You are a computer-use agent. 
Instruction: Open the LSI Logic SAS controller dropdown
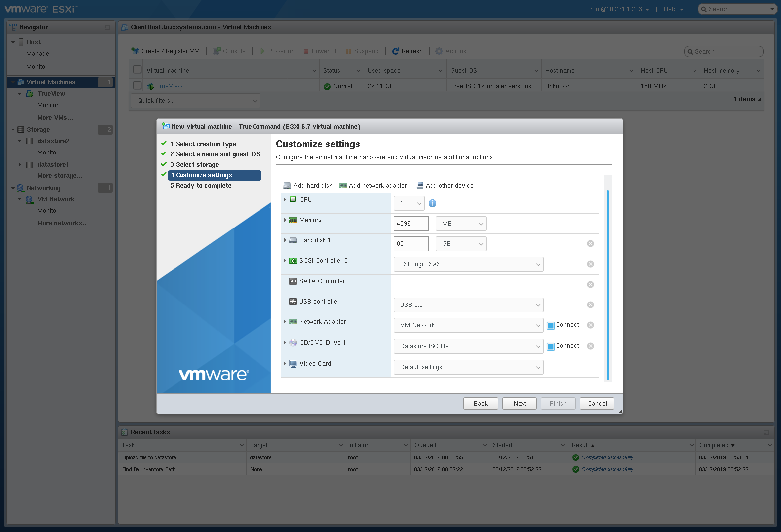click(x=469, y=264)
